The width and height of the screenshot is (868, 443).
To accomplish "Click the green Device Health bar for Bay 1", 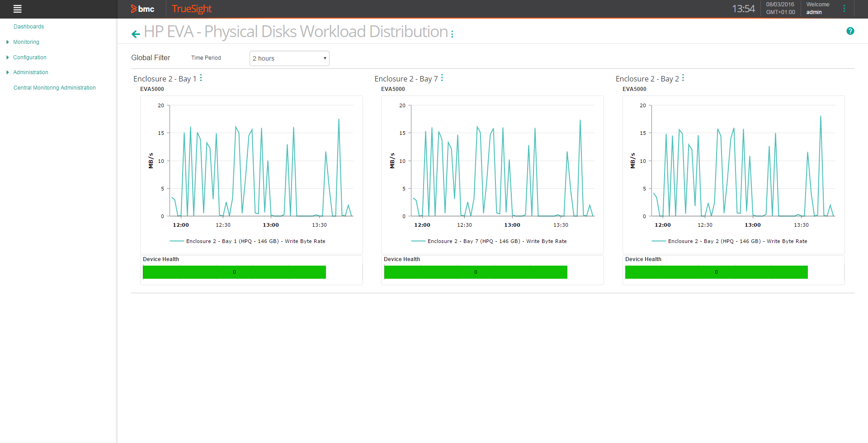I will pyautogui.click(x=234, y=272).
